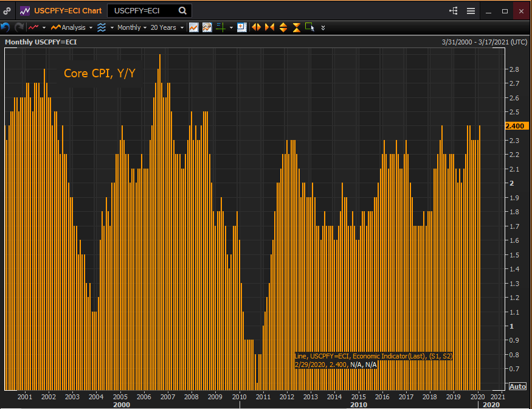Click the link chain icon
The width and height of the screenshot is (532, 409).
(7, 11)
